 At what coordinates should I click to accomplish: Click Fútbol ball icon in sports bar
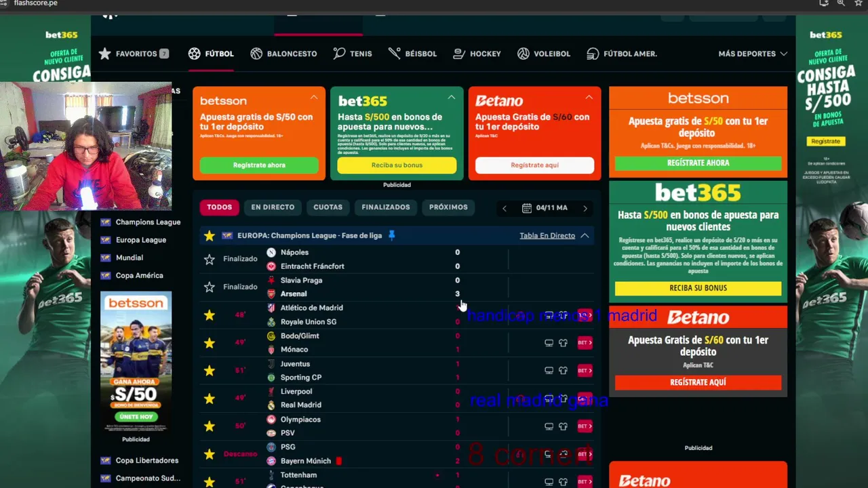(x=195, y=54)
